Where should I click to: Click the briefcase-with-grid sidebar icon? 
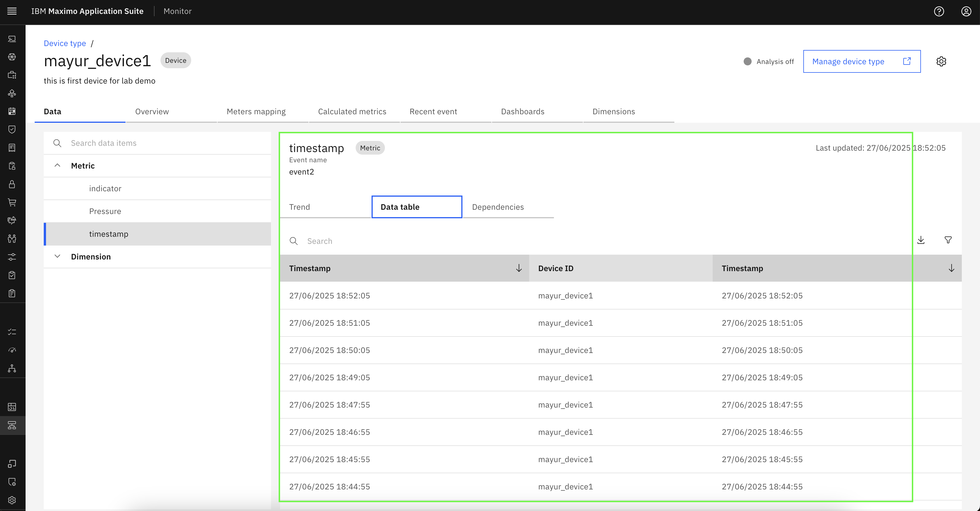pyautogui.click(x=12, y=75)
